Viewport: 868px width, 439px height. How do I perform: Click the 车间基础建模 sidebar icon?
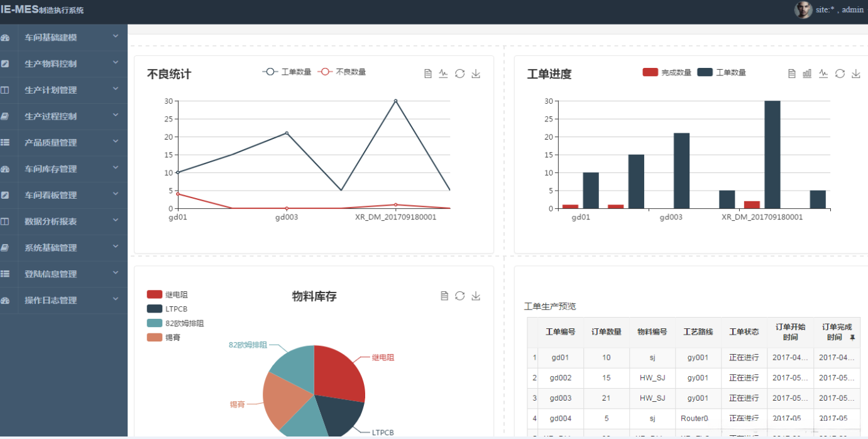pyautogui.click(x=5, y=38)
